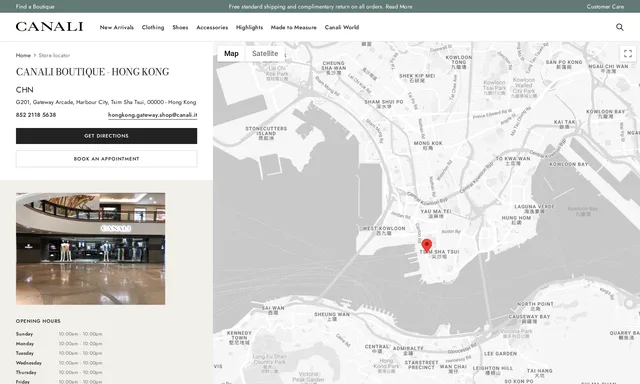640x384 pixels.
Task: Open Made to Measure menu
Action: (293, 27)
